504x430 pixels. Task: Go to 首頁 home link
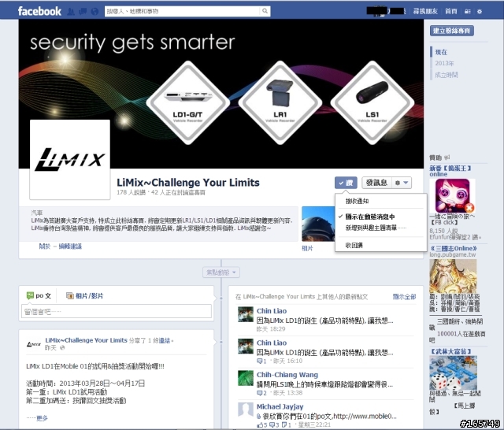[451, 11]
